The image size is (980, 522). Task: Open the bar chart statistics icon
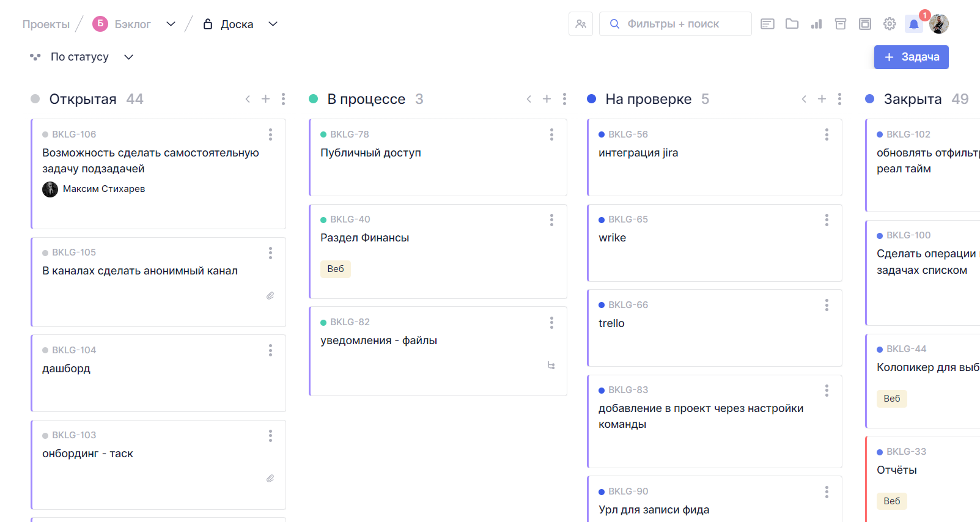click(816, 24)
